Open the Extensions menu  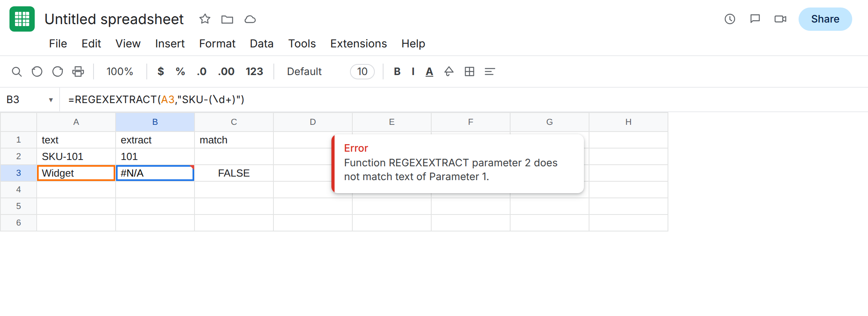click(358, 43)
